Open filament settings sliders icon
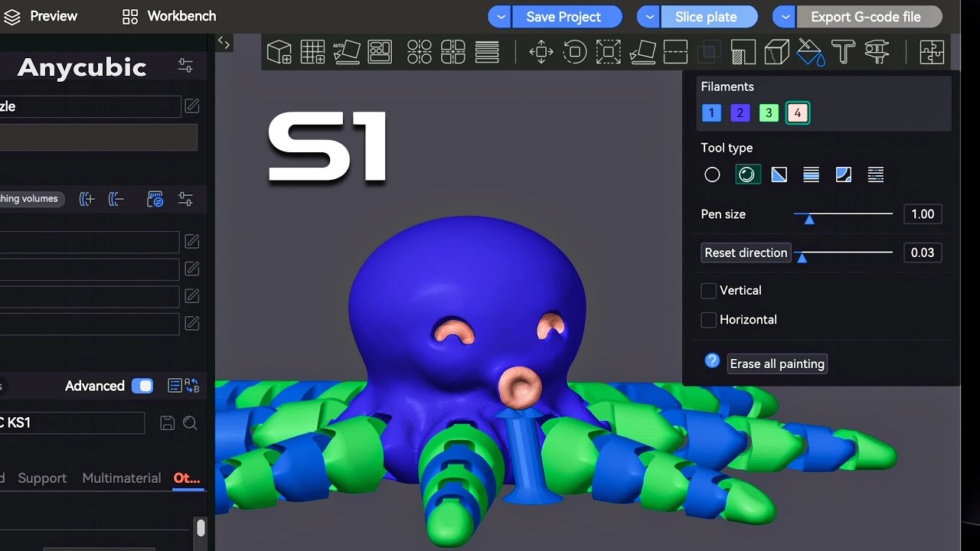The image size is (980, 551). pyautogui.click(x=185, y=199)
